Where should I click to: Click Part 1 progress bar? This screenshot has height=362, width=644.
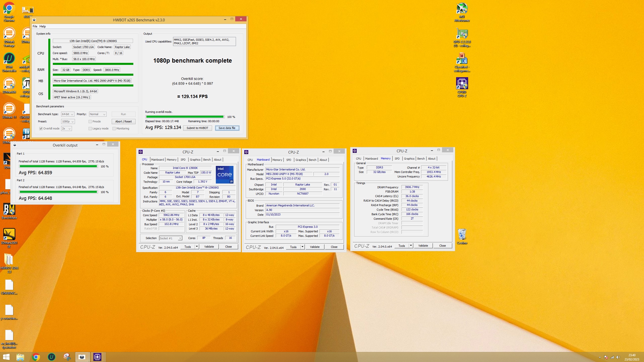click(x=58, y=166)
